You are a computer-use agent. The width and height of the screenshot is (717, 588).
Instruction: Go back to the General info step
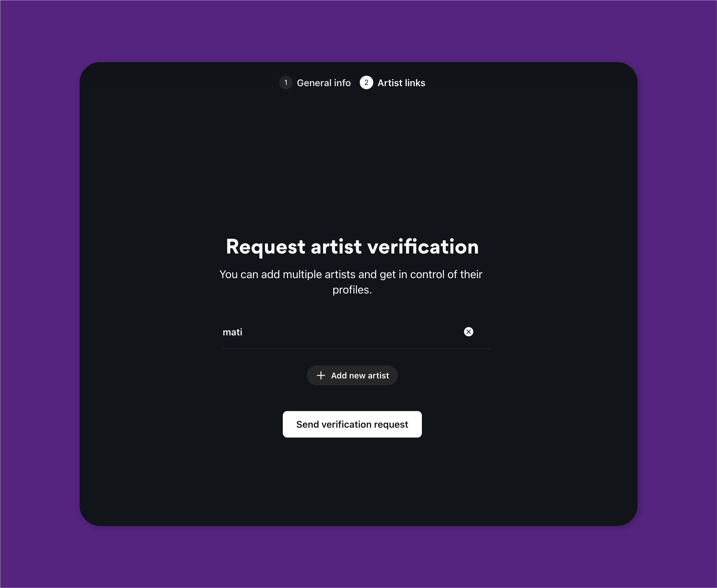click(323, 83)
